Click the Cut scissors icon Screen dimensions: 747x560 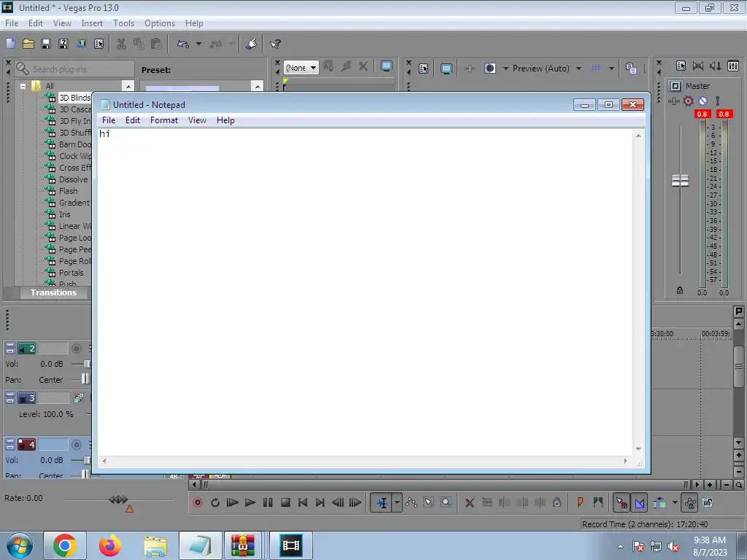122,44
